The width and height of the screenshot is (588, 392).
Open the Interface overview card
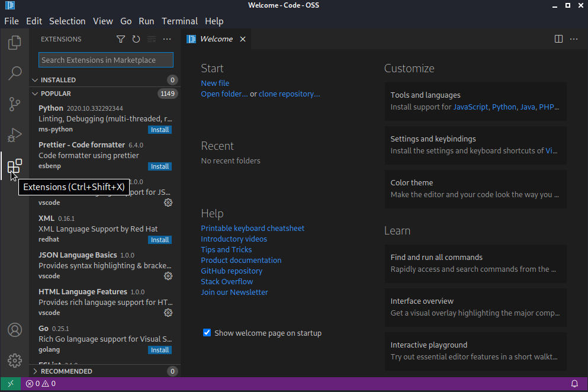click(x=475, y=307)
